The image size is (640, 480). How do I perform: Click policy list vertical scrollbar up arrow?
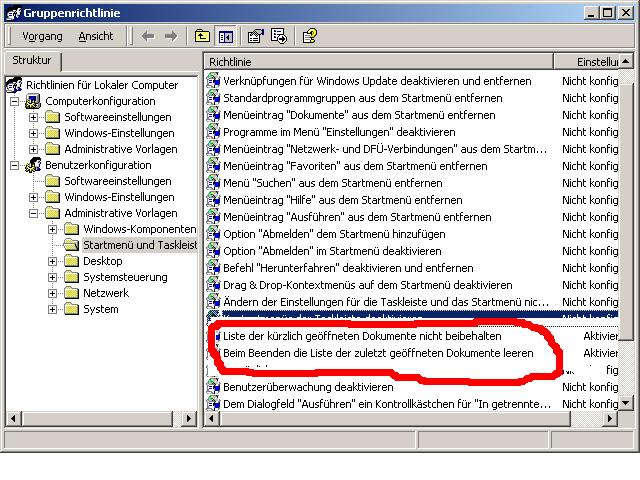tap(626, 62)
